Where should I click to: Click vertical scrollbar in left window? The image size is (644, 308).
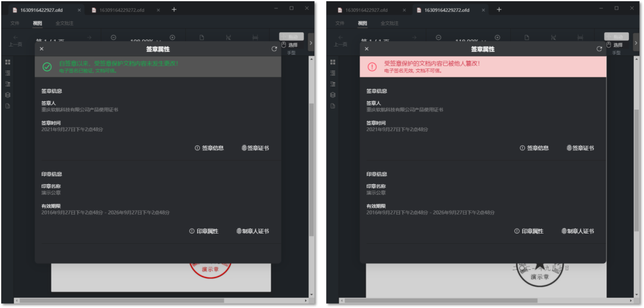[x=311, y=170]
